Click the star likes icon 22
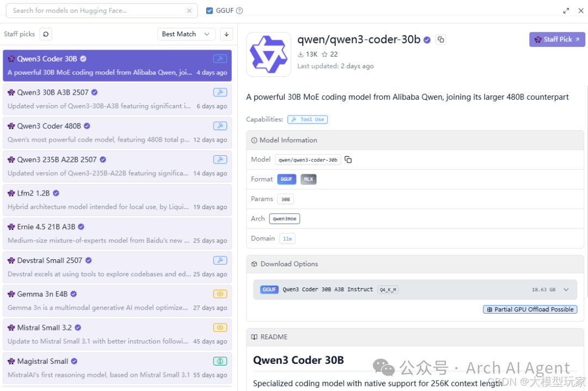 324,54
